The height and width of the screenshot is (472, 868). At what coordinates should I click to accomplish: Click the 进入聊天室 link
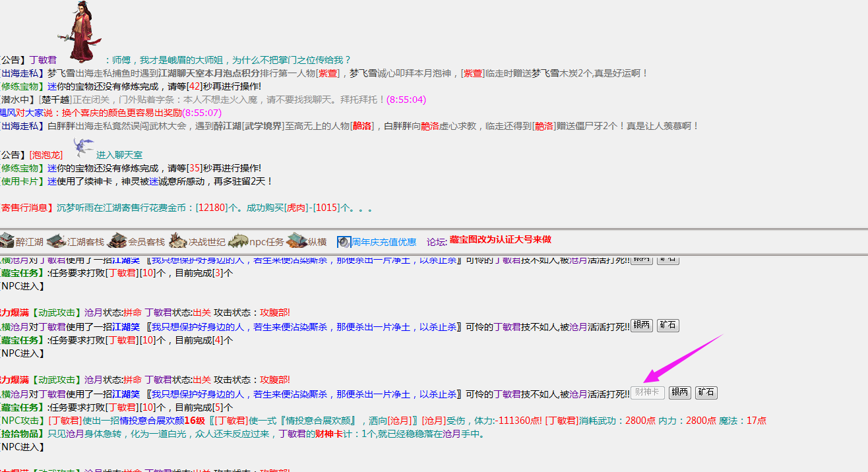119,155
